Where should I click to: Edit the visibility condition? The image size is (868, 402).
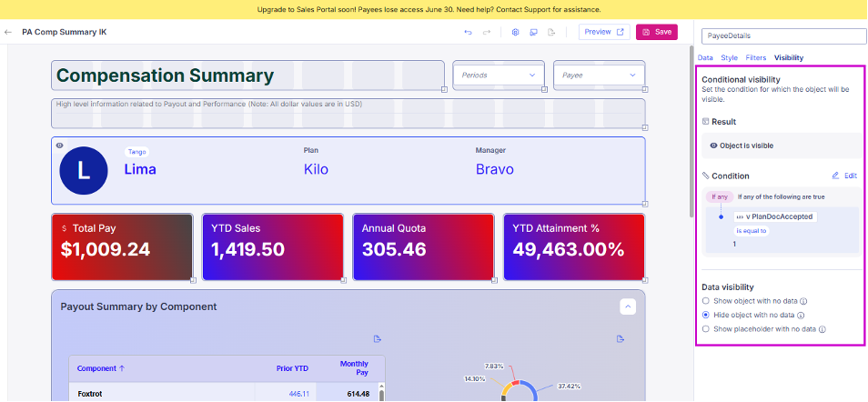click(x=844, y=176)
